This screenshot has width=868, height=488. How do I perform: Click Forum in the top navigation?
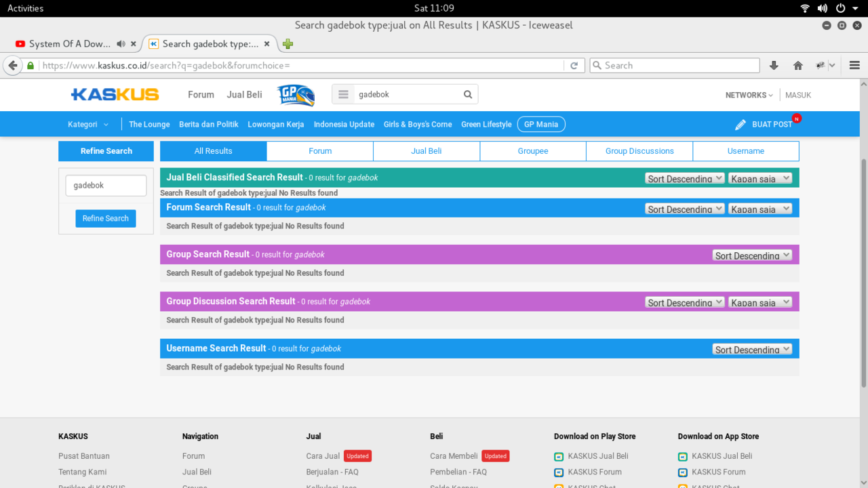(x=201, y=95)
